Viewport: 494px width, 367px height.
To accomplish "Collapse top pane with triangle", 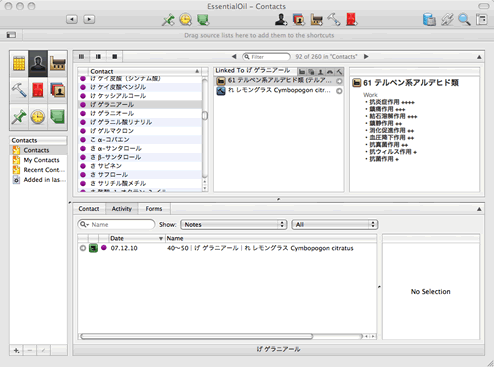I will (x=479, y=57).
